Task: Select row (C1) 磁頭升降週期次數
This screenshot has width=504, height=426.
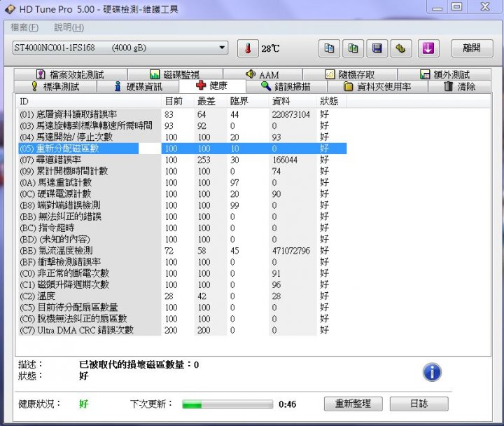Action: (x=183, y=284)
